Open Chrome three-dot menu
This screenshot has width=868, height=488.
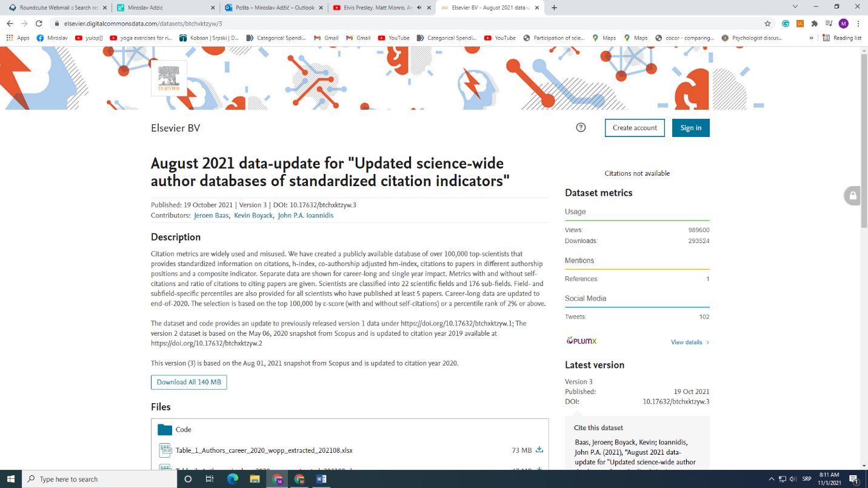(858, 24)
